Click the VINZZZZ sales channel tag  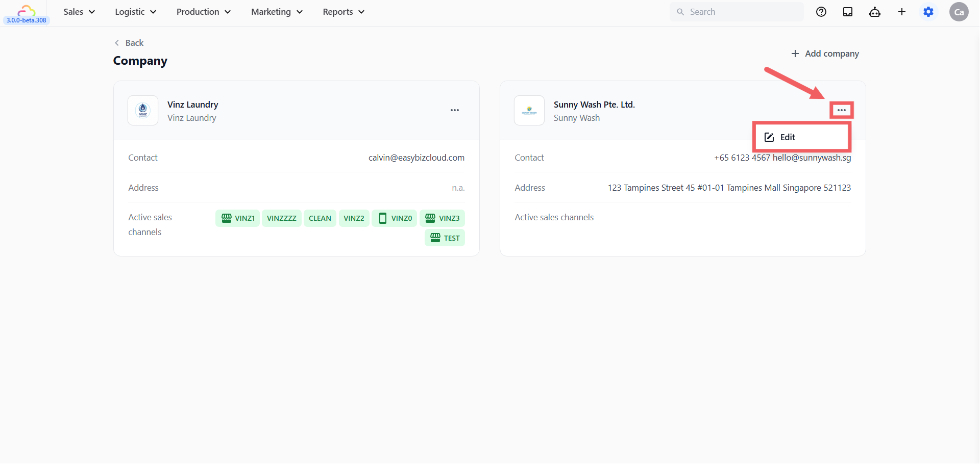[282, 218]
